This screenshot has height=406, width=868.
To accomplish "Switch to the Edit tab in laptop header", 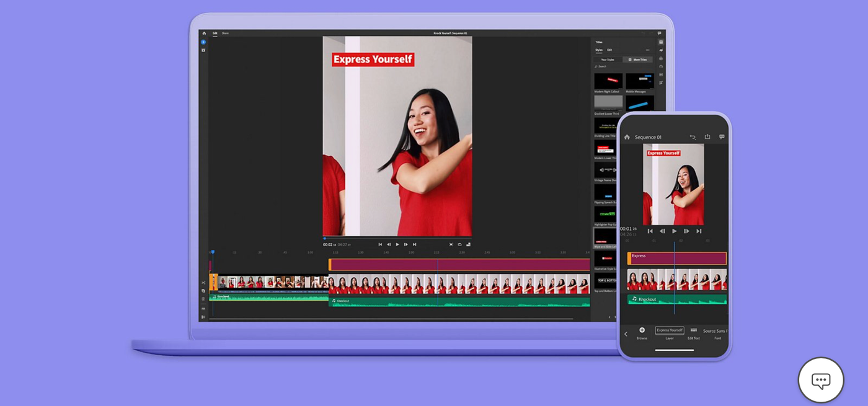I will [x=215, y=33].
